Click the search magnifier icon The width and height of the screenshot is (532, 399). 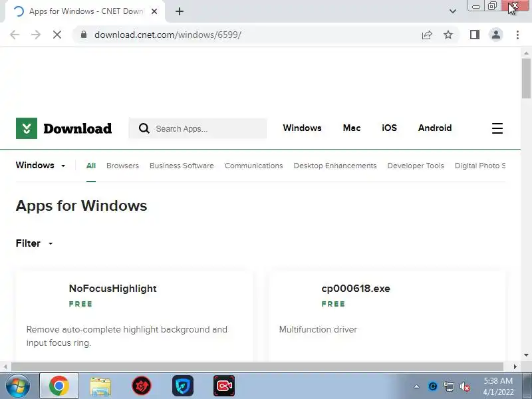pos(144,128)
